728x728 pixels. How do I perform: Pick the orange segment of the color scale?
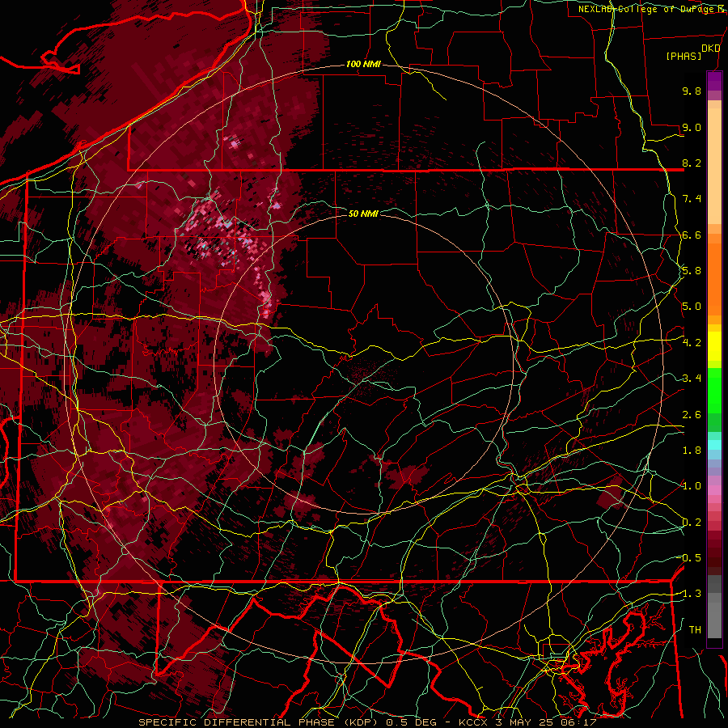coord(714,278)
